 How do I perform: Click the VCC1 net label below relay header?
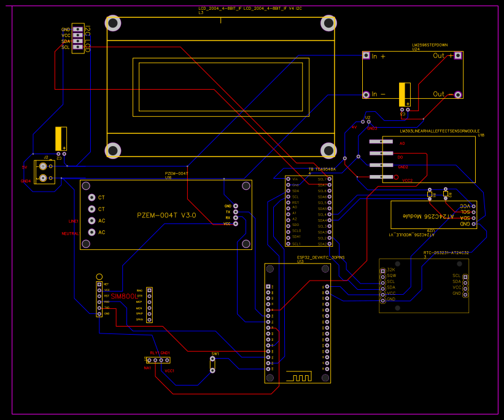169,371
